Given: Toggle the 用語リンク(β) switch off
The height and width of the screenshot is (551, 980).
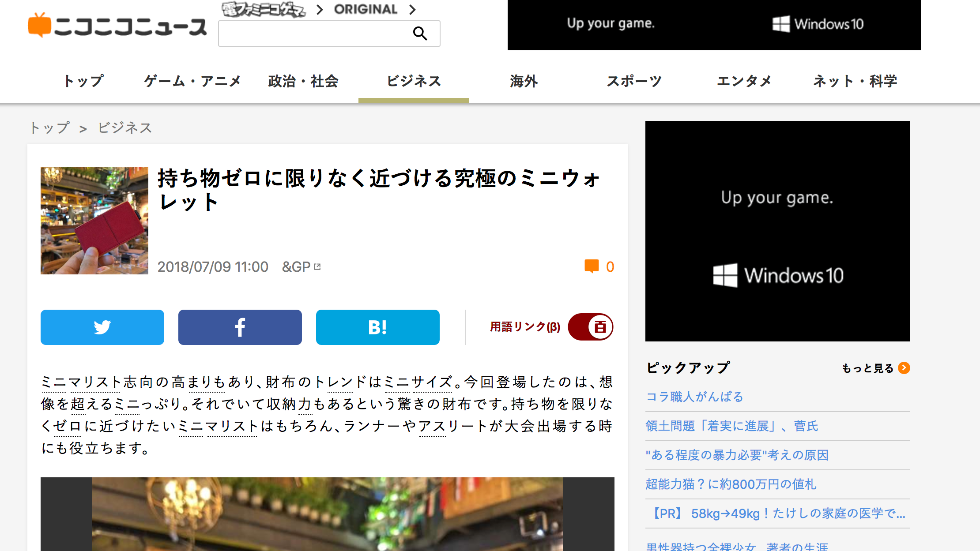Looking at the screenshot, I should point(591,327).
